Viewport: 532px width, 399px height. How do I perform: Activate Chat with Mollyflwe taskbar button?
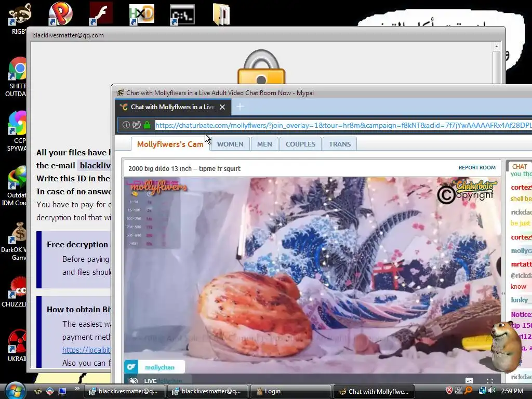(374, 391)
